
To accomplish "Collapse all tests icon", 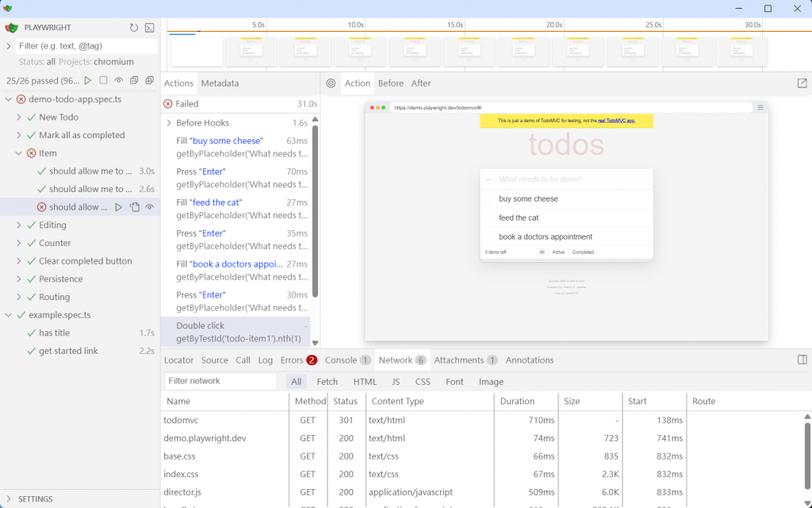I will (x=134, y=80).
